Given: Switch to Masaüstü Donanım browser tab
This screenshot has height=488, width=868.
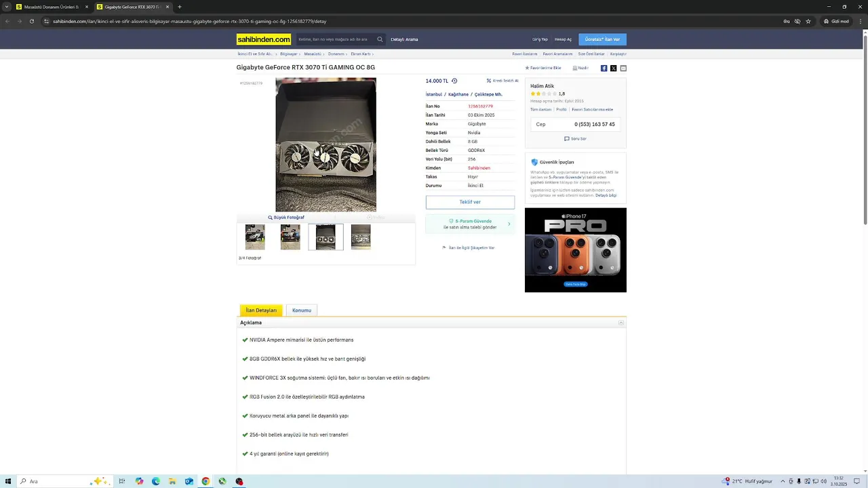Looking at the screenshot, I should tap(51, 7).
